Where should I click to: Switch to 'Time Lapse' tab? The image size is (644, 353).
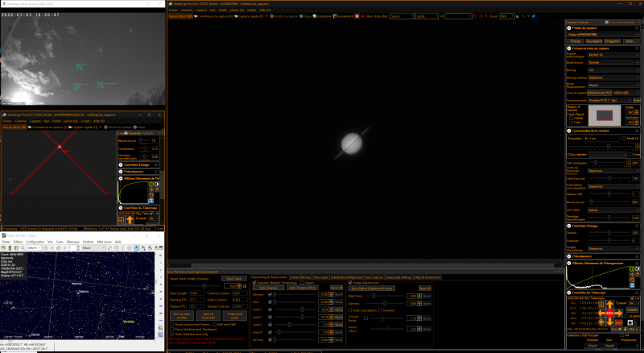pos(320,277)
